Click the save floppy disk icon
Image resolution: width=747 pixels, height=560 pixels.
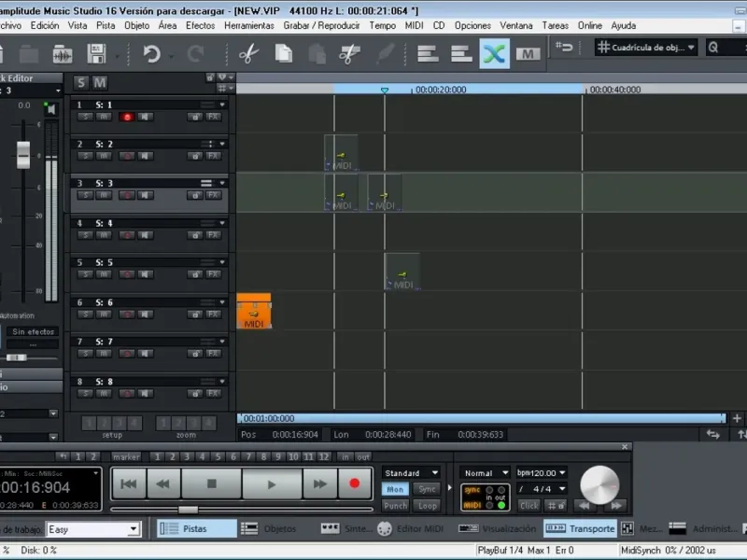(x=97, y=54)
